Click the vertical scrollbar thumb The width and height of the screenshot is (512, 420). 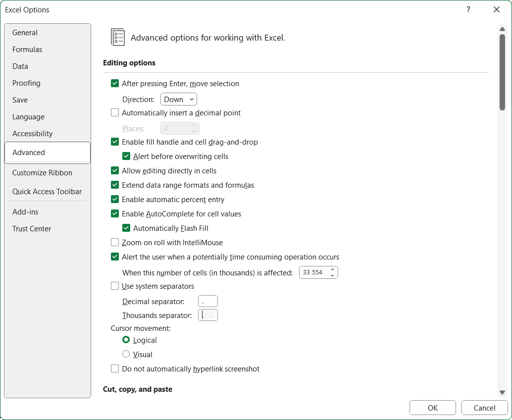[502, 72]
